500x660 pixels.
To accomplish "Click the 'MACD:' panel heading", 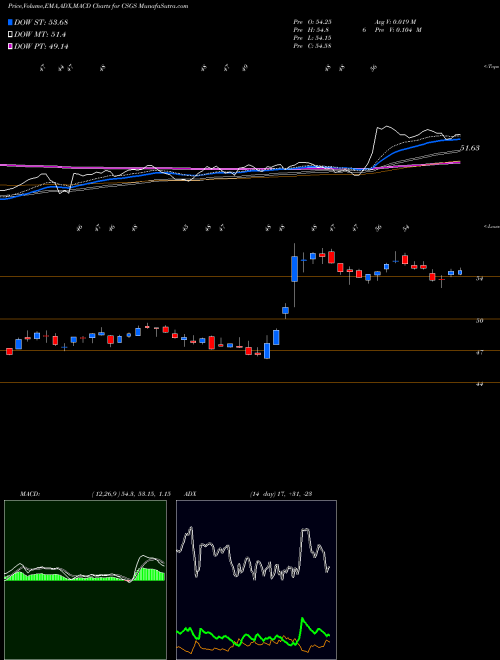I will pyautogui.click(x=30, y=494).
